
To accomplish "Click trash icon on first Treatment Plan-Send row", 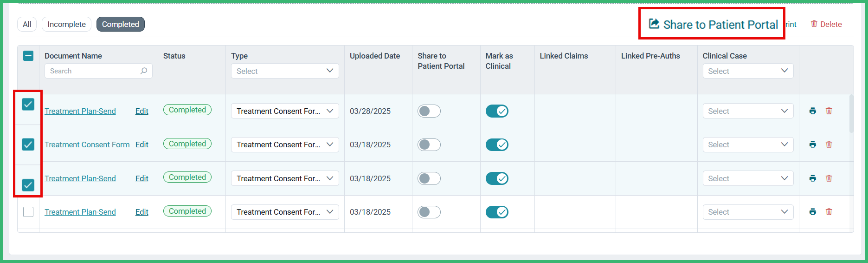I will (829, 111).
